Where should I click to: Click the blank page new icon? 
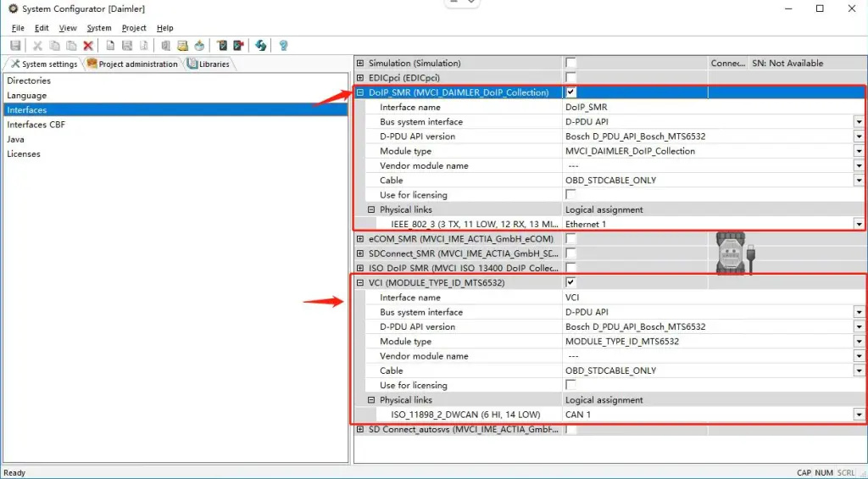111,46
